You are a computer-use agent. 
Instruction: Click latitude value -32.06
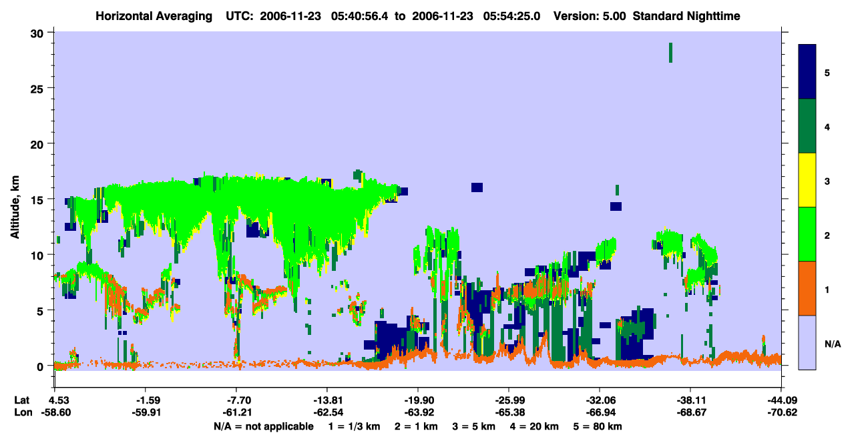coord(600,400)
